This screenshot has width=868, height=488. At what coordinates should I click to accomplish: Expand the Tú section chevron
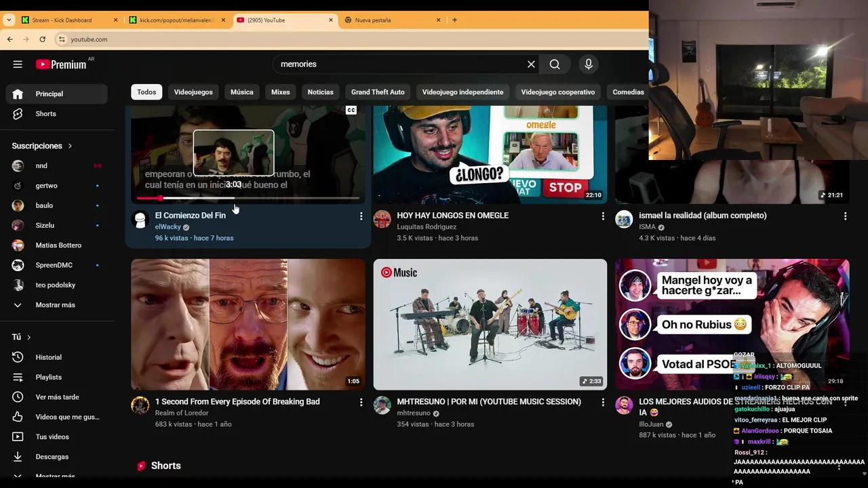coord(28,337)
